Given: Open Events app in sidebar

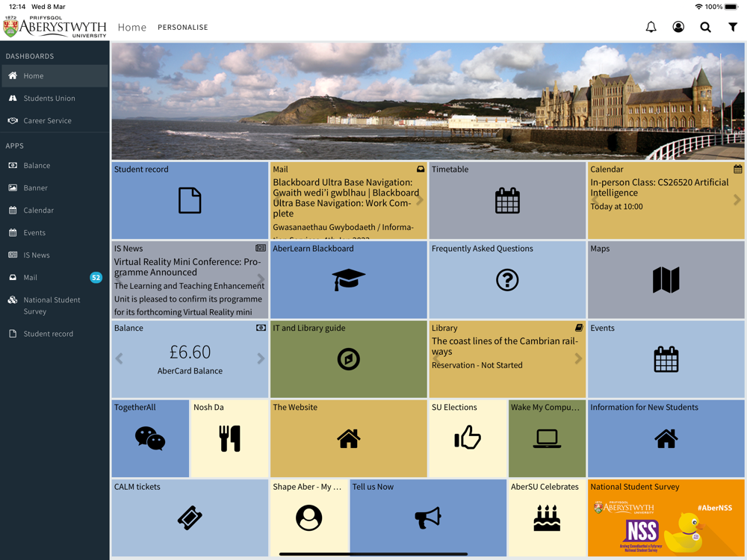Looking at the screenshot, I should click(x=55, y=232).
